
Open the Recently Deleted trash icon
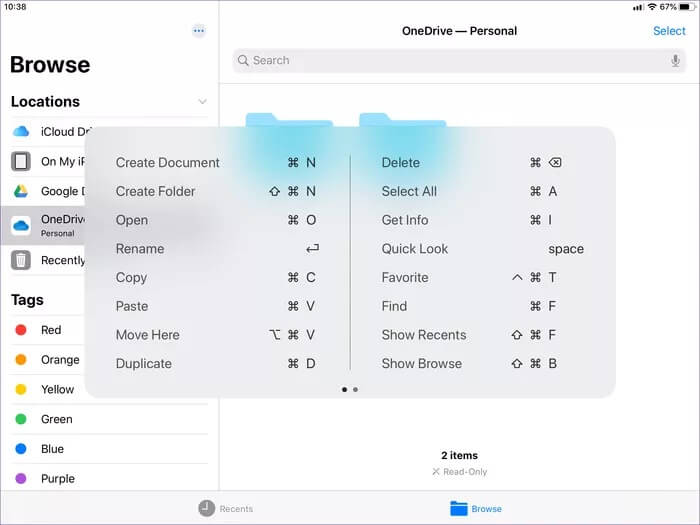tap(21, 260)
